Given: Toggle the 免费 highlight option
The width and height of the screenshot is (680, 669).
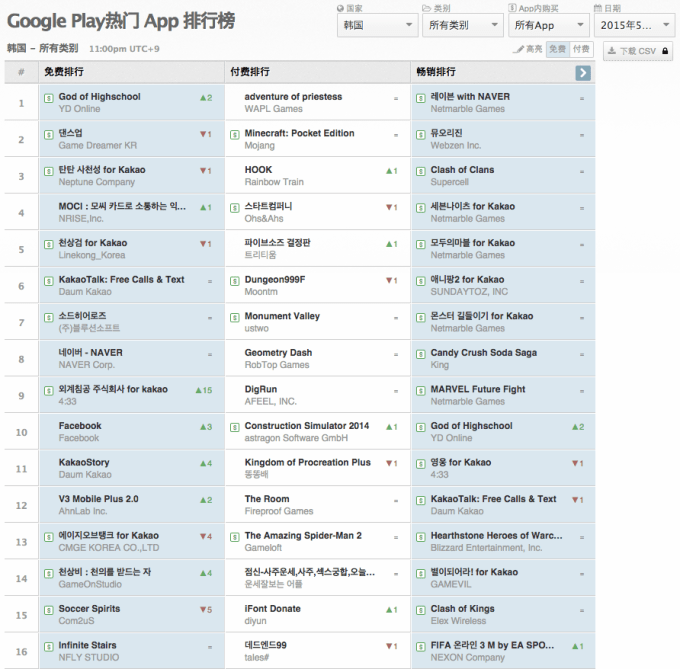Looking at the screenshot, I should pos(557,49).
